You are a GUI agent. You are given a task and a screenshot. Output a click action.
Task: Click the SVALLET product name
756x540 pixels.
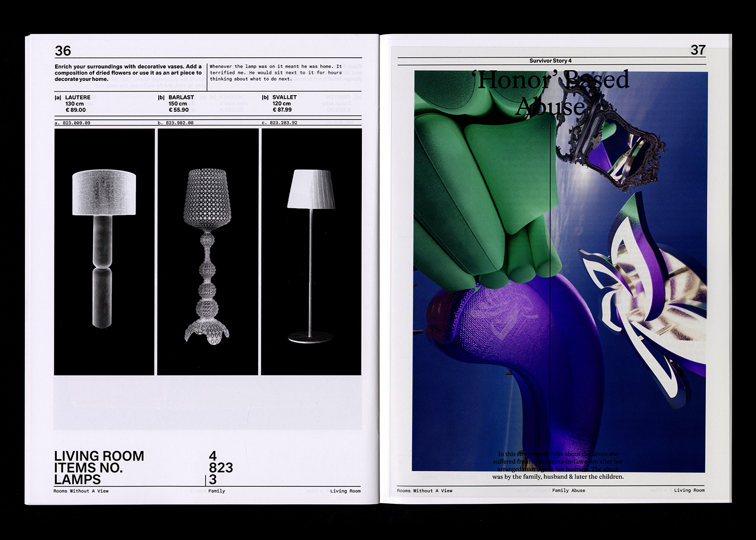(285, 98)
